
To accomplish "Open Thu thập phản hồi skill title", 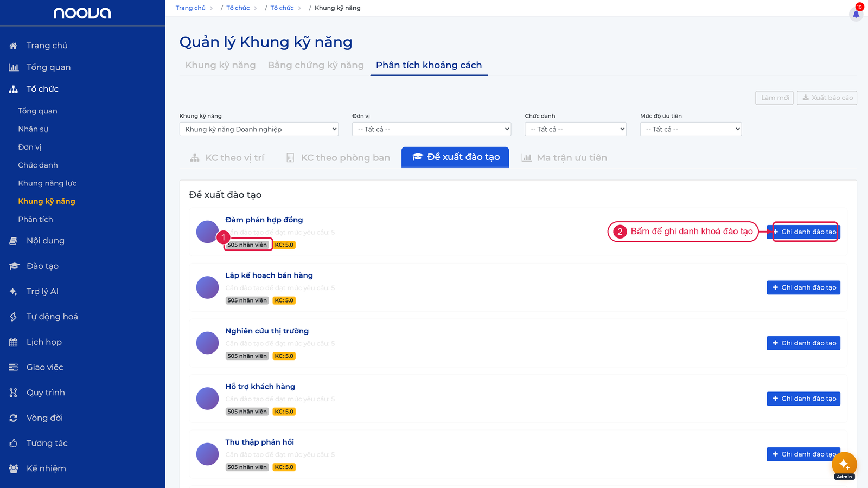I will 260,442.
